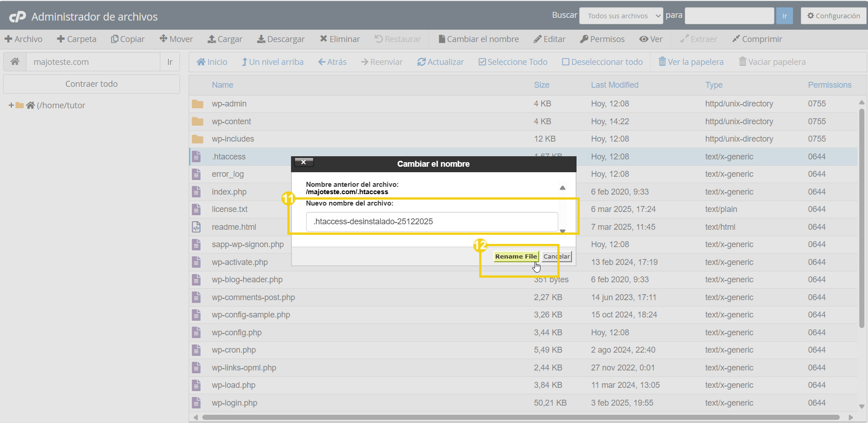The height and width of the screenshot is (423, 868).
Task: Select the wp-load.php row name
Action: pyautogui.click(x=233, y=385)
